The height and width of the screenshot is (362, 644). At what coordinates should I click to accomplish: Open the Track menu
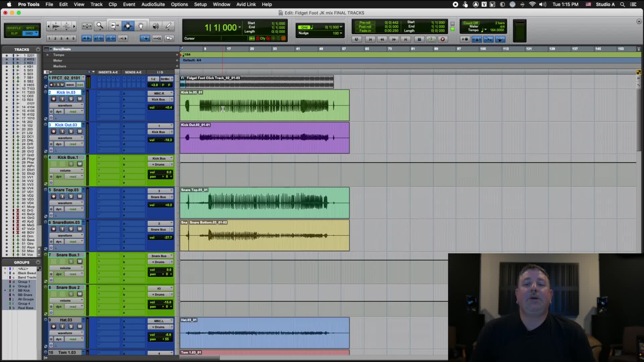point(96,4)
